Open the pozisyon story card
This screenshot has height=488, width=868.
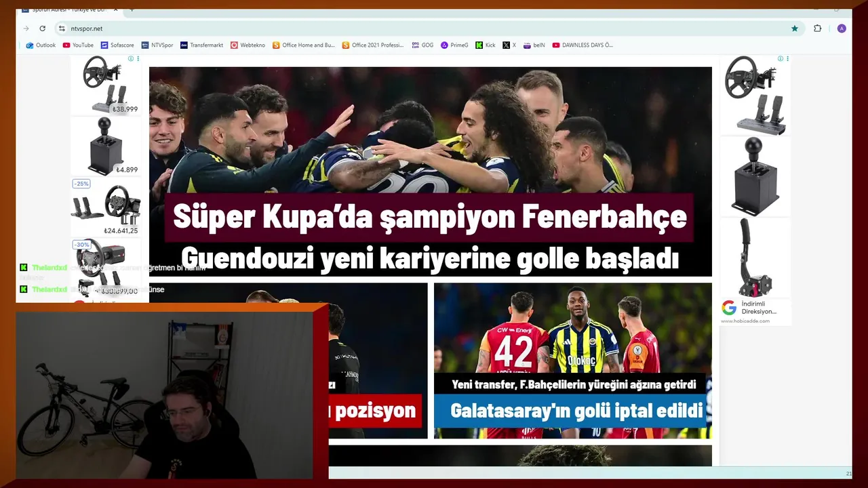click(x=375, y=410)
